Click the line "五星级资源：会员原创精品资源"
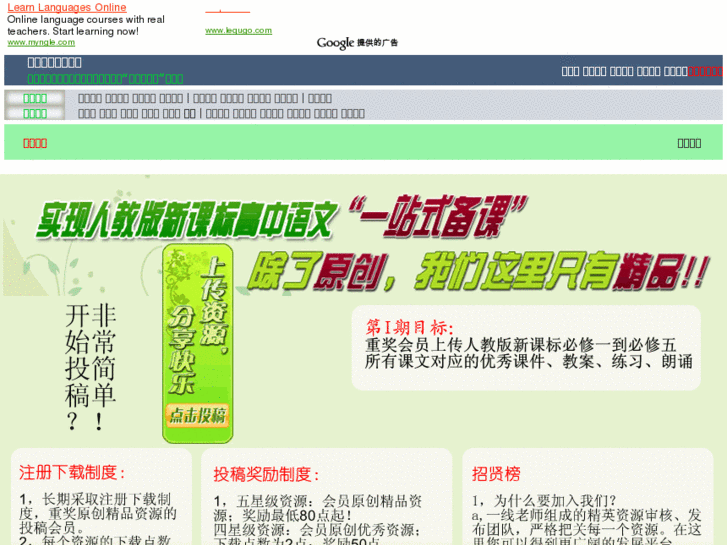 pos(318,508)
